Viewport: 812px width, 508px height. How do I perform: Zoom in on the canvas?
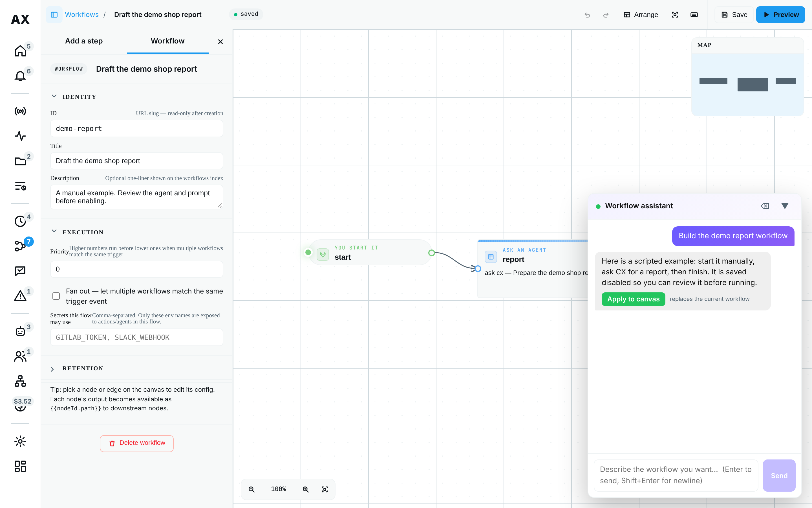(305, 489)
